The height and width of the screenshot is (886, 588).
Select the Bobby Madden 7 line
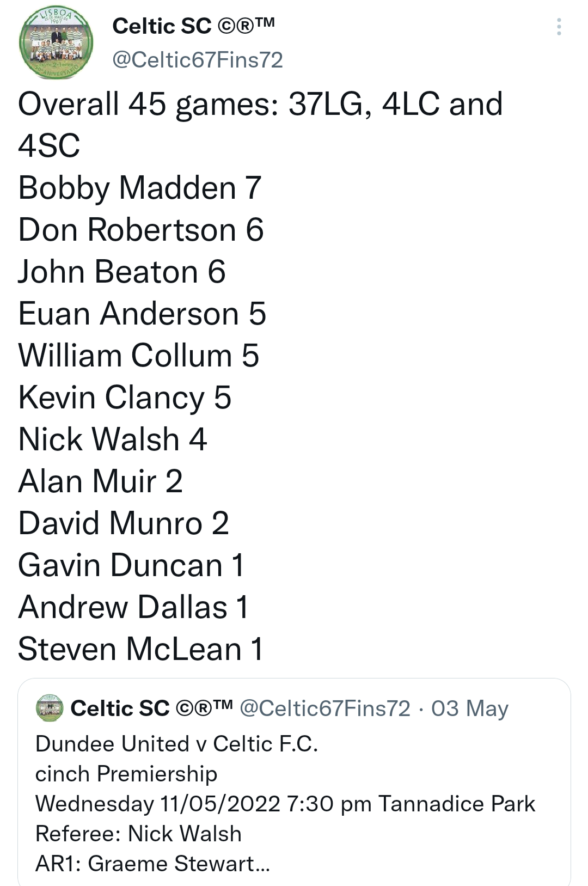pyautogui.click(x=140, y=188)
